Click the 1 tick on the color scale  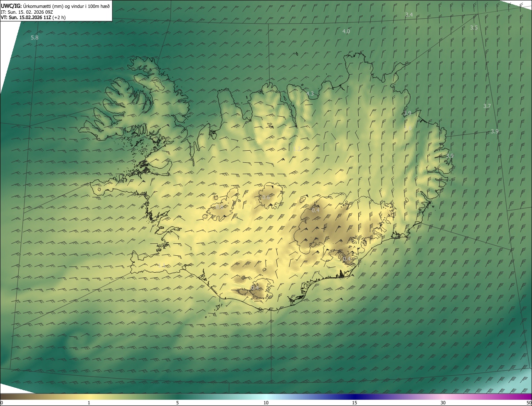[x=89, y=403]
